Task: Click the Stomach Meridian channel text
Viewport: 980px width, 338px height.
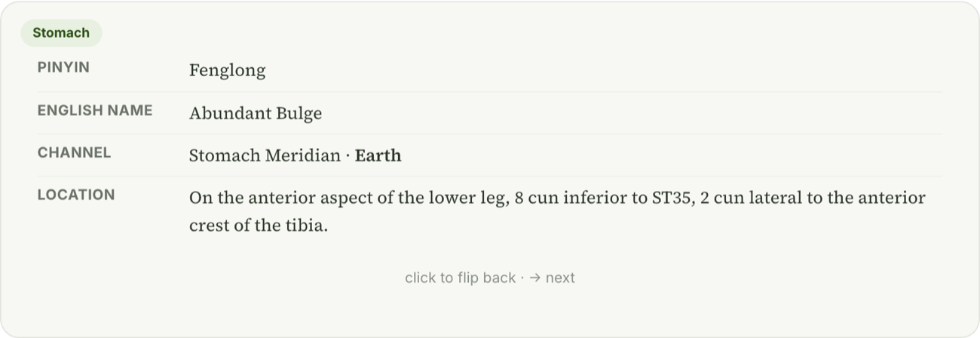Action: coord(265,155)
